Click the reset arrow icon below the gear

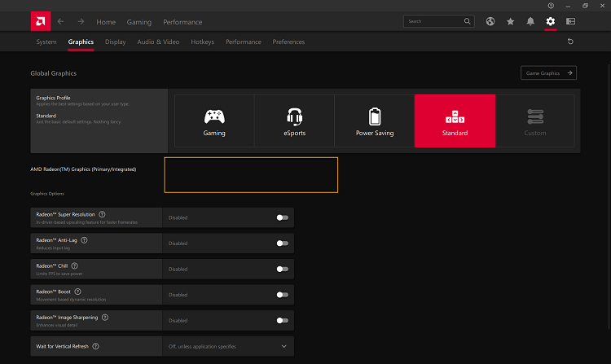(570, 42)
